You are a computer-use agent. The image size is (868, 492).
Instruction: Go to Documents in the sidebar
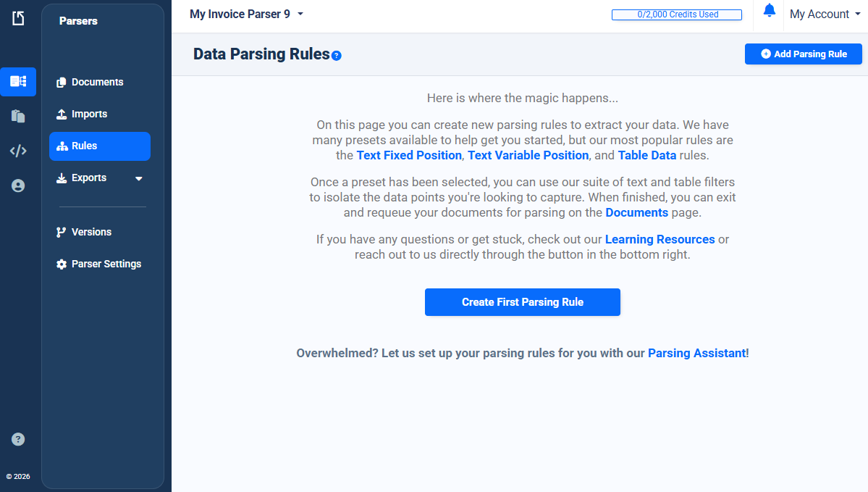tap(97, 82)
